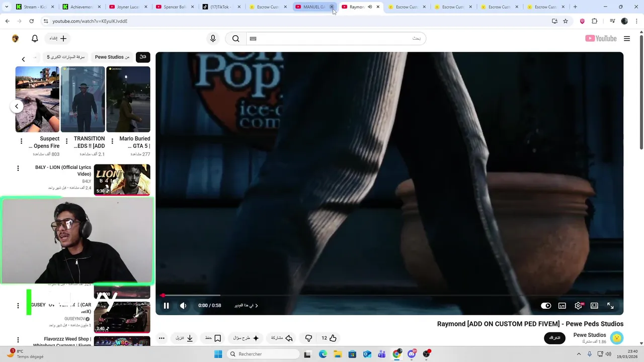Save the video to a playlist
This screenshot has width=644, height=362.
tap(213, 338)
